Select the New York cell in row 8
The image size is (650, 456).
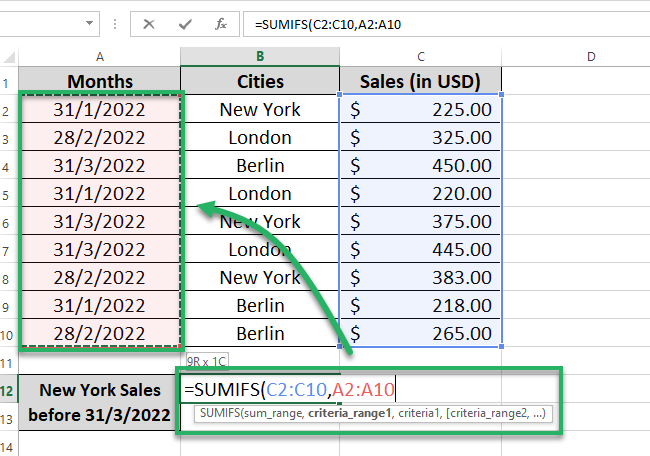click(260, 277)
